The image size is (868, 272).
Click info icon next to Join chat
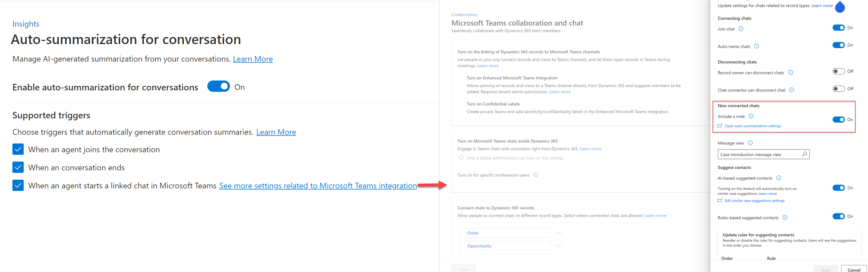(x=740, y=29)
